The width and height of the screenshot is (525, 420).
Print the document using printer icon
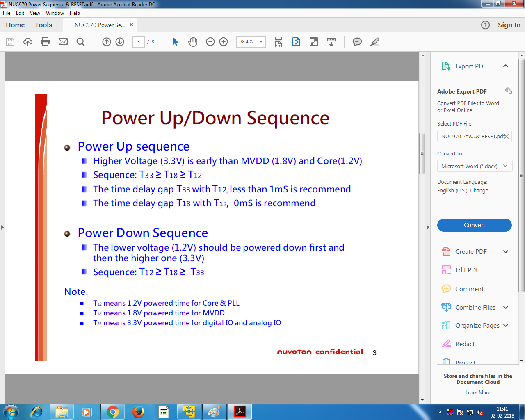coord(45,42)
